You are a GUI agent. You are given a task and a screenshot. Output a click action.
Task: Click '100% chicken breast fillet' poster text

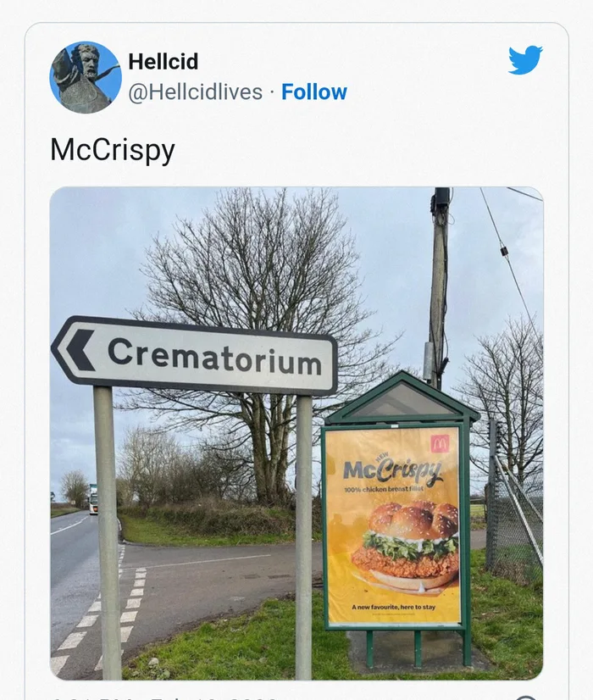tap(384, 489)
